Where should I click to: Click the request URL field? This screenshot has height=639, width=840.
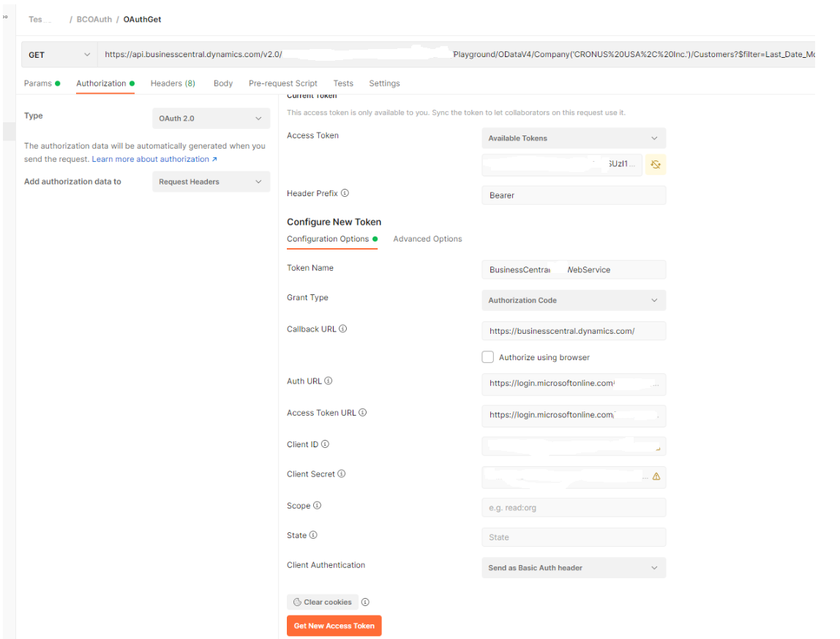tap(456, 55)
